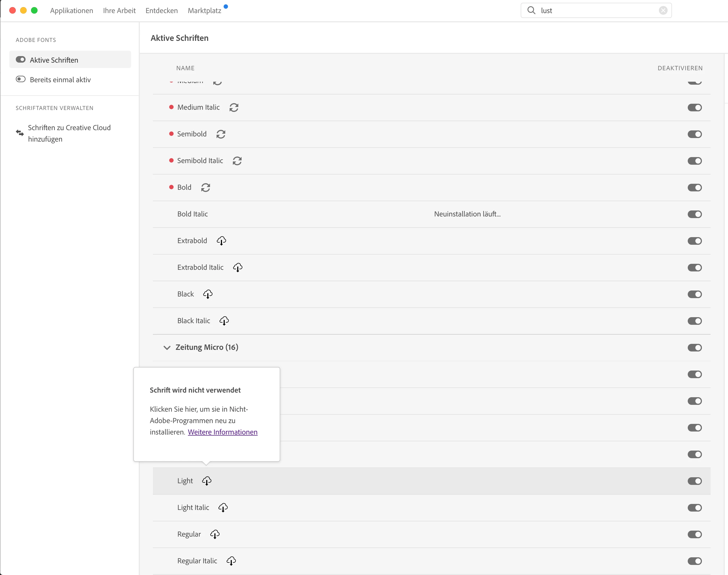Click the cloud download icon next to Black Italic
Image resolution: width=728 pixels, height=575 pixels.
click(224, 321)
